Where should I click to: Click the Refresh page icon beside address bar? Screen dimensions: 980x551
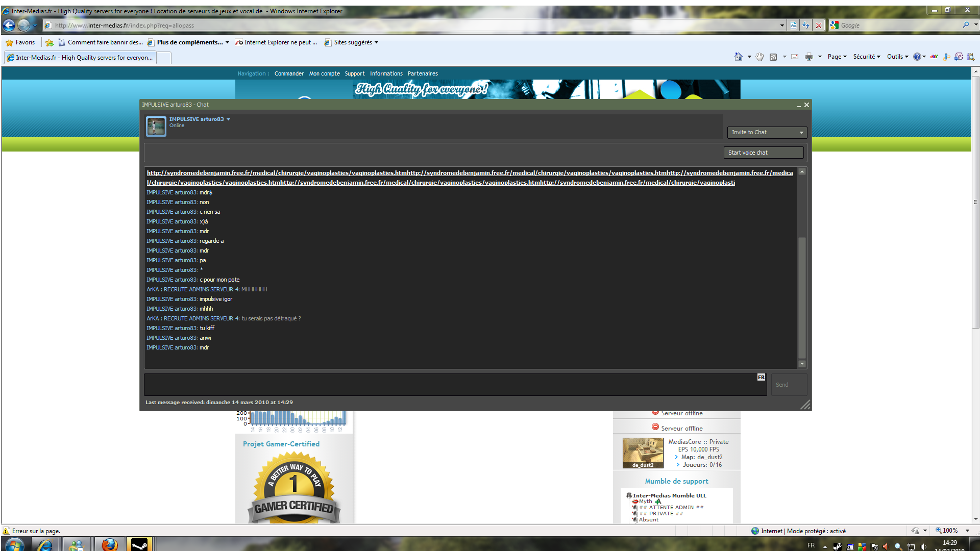tap(806, 26)
